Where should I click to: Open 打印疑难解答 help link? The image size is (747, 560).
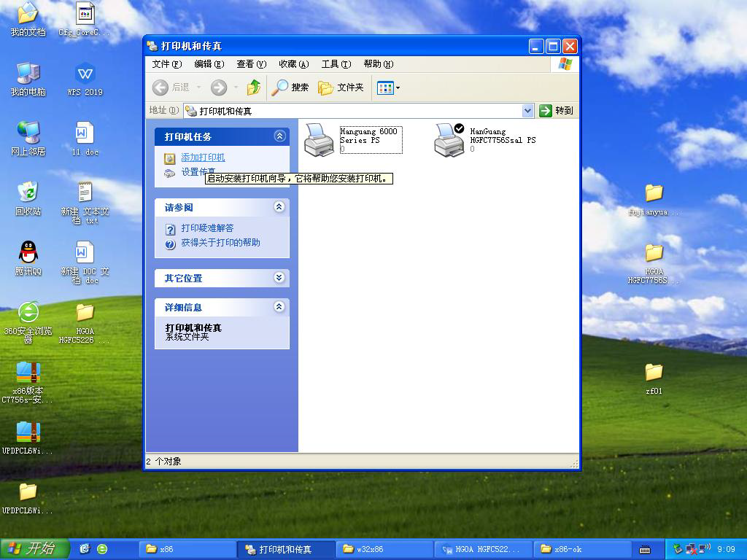pyautogui.click(x=207, y=228)
